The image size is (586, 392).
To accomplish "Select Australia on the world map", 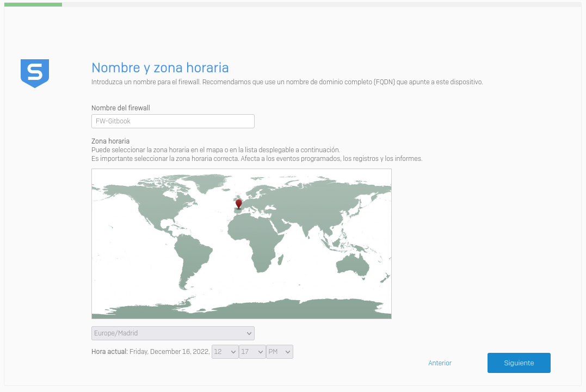I will pyautogui.click(x=353, y=266).
